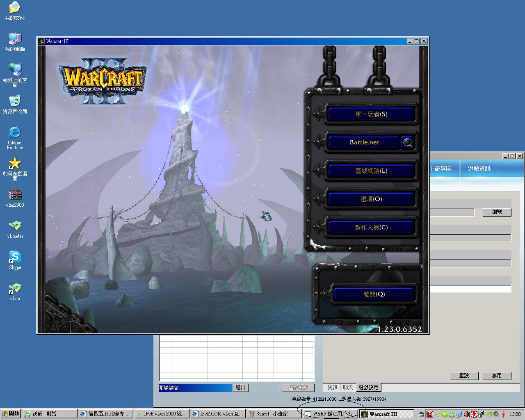
Task: View 製作人員(C) credits
Action: tap(371, 227)
